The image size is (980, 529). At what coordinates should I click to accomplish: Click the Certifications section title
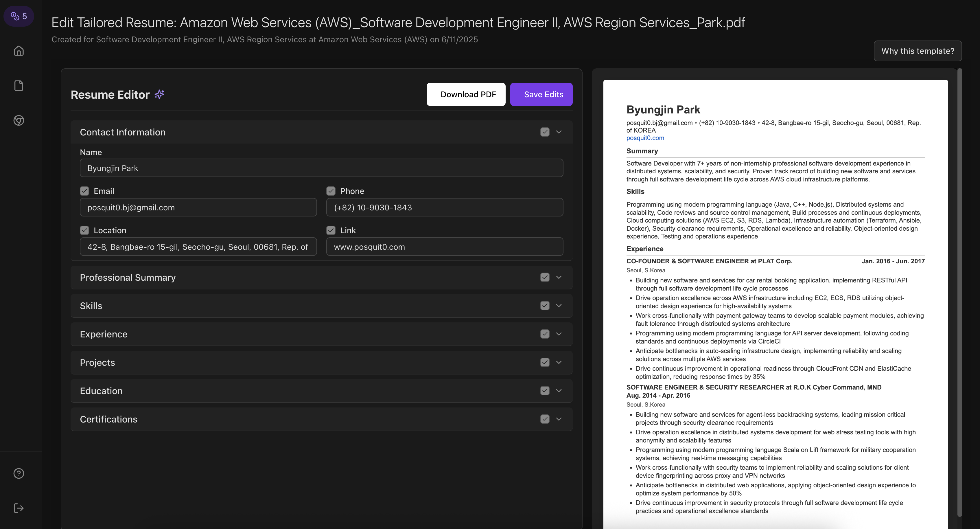coord(108,419)
